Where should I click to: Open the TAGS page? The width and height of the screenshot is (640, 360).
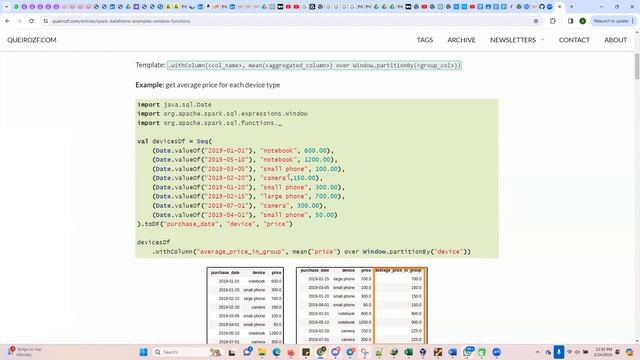[424, 40]
